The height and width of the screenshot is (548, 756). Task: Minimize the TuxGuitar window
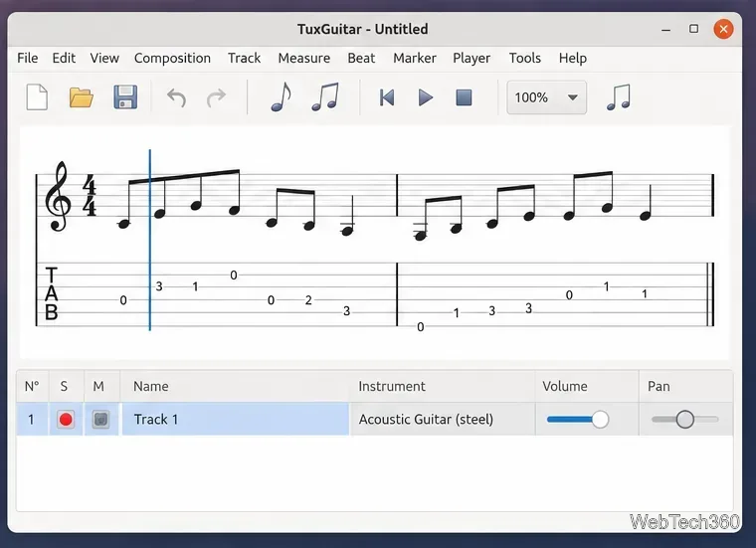[665, 30]
